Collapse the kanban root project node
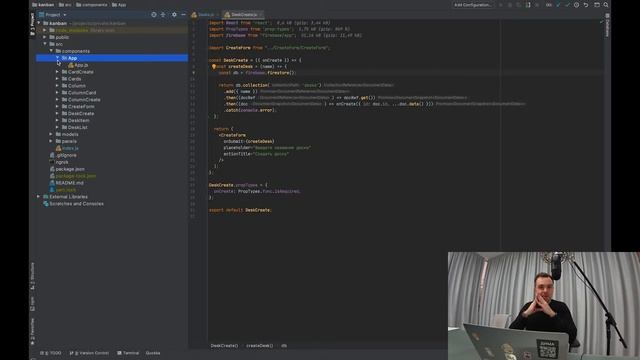 coord(39,23)
